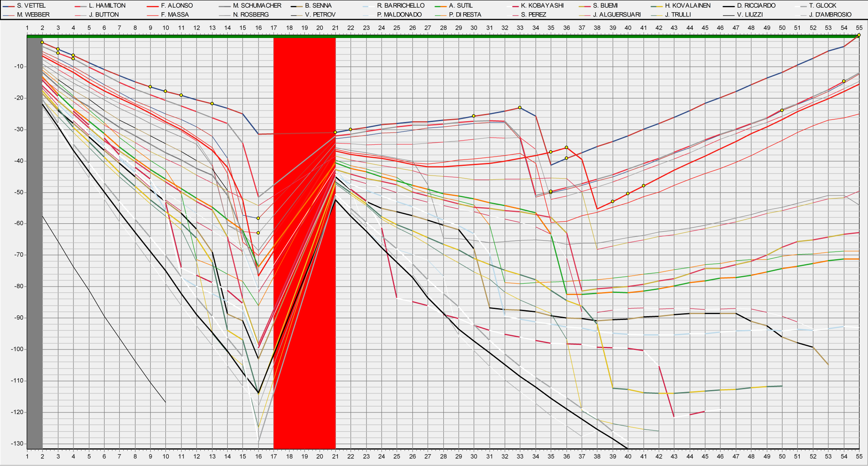Click S. Vettel legend line swatch
The width and height of the screenshot is (868, 466).
[x=8, y=6]
